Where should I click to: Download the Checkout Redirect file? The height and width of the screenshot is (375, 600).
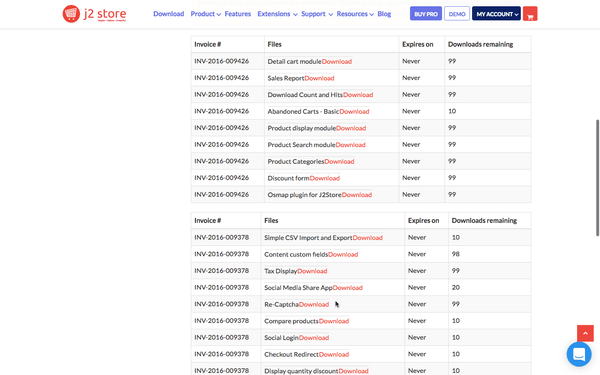tap(334, 354)
